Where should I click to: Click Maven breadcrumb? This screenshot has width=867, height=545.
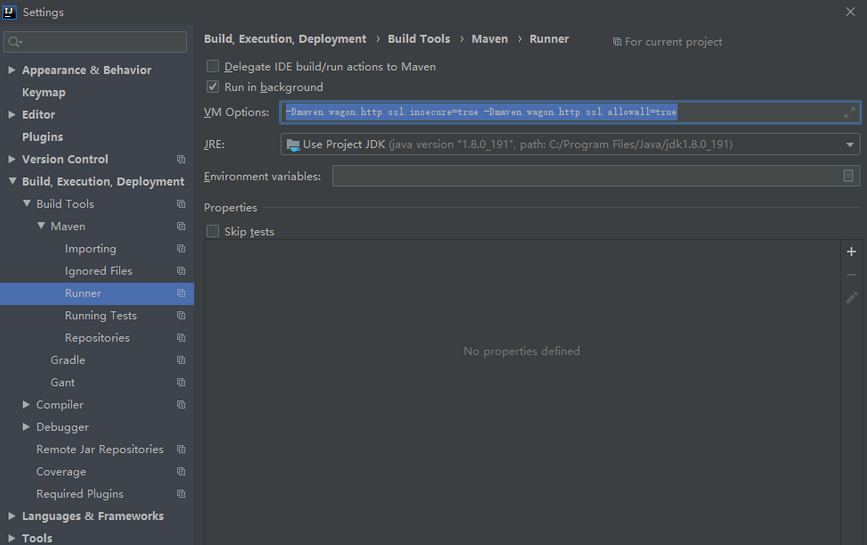[x=489, y=39]
